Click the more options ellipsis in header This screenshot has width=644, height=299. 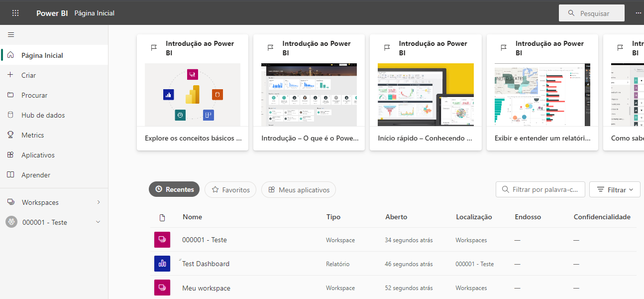click(x=638, y=13)
